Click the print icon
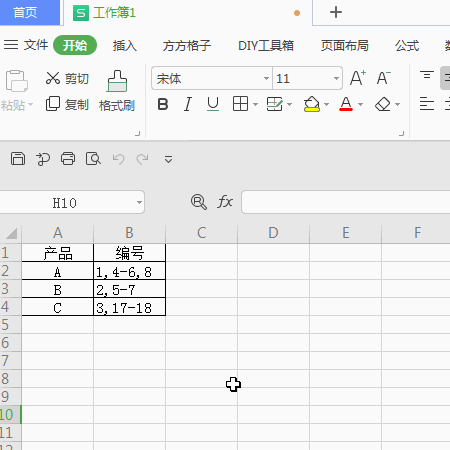450x450 pixels. pos(68,159)
